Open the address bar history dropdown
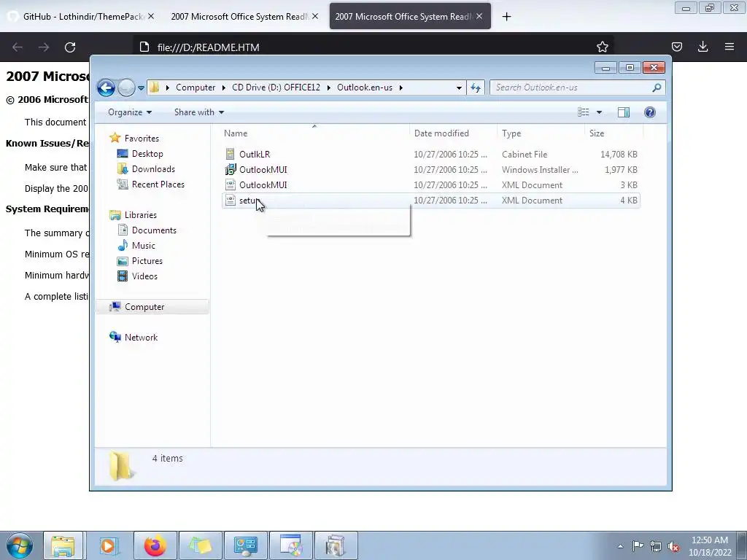The image size is (747, 560). (459, 87)
